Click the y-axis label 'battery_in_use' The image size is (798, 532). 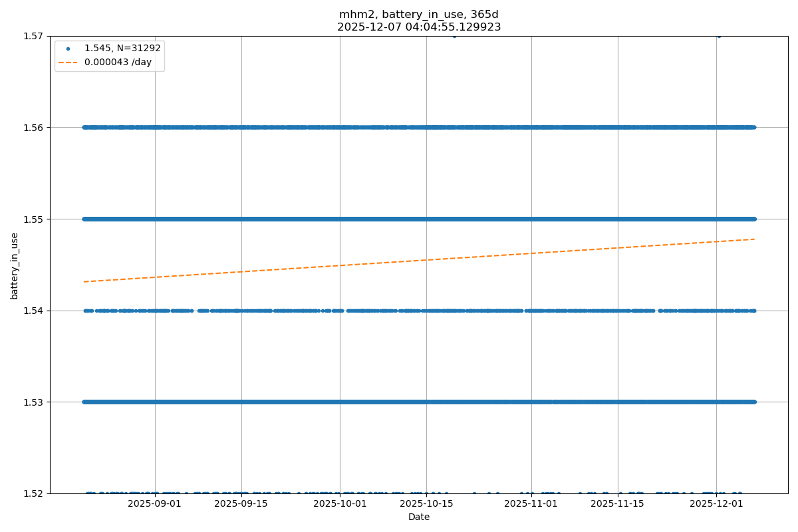point(15,265)
